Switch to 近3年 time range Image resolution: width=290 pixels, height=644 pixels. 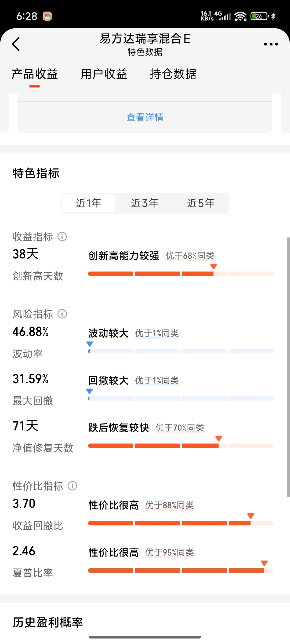[145, 203]
